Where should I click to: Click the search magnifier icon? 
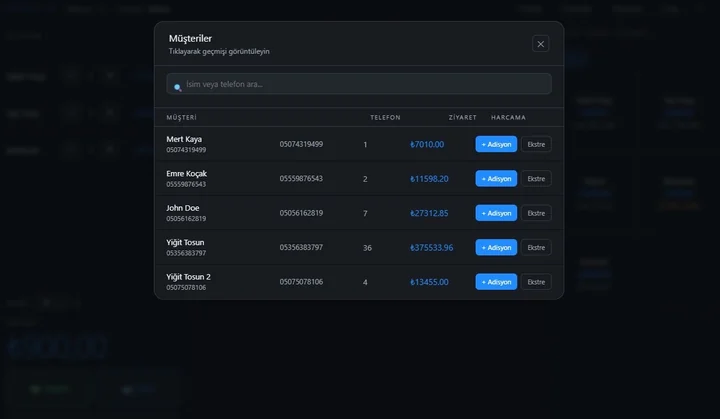point(178,87)
